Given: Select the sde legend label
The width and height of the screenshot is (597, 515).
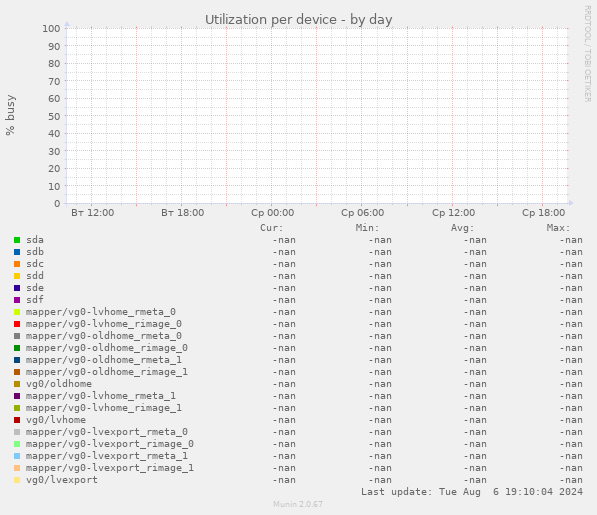Looking at the screenshot, I should (35, 288).
